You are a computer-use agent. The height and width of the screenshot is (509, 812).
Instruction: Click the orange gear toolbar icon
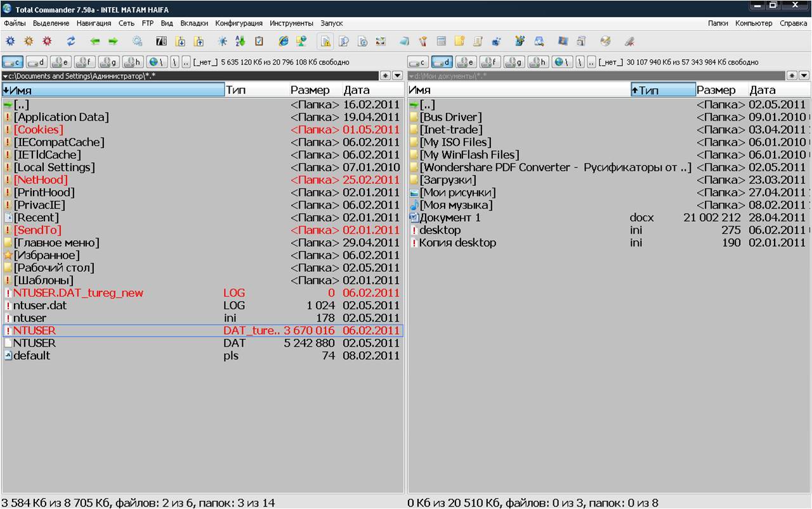pos(29,41)
